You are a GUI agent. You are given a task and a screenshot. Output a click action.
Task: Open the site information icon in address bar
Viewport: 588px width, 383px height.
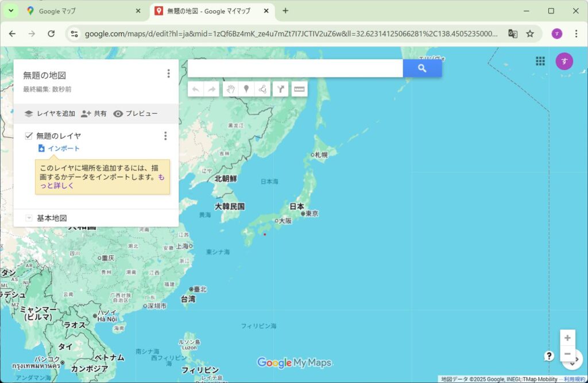click(x=74, y=34)
